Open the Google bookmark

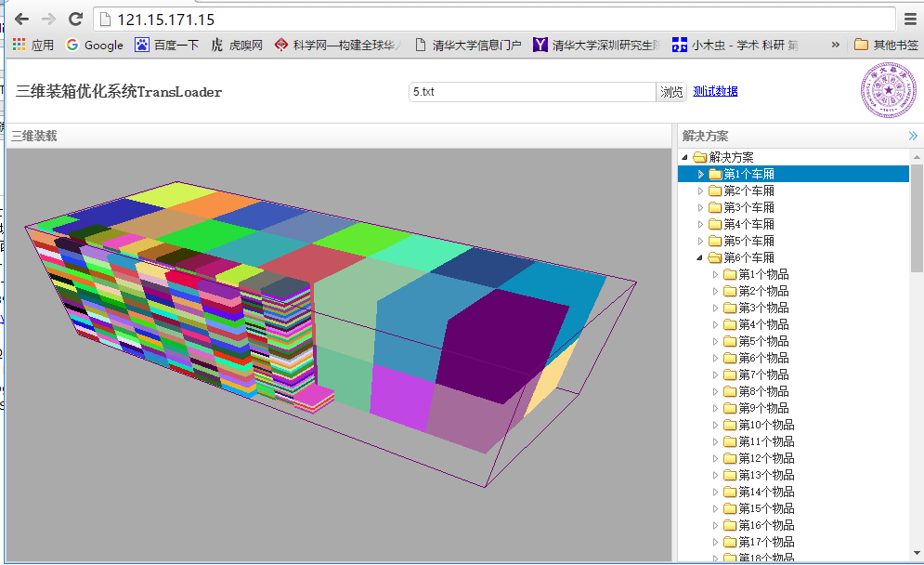(94, 45)
